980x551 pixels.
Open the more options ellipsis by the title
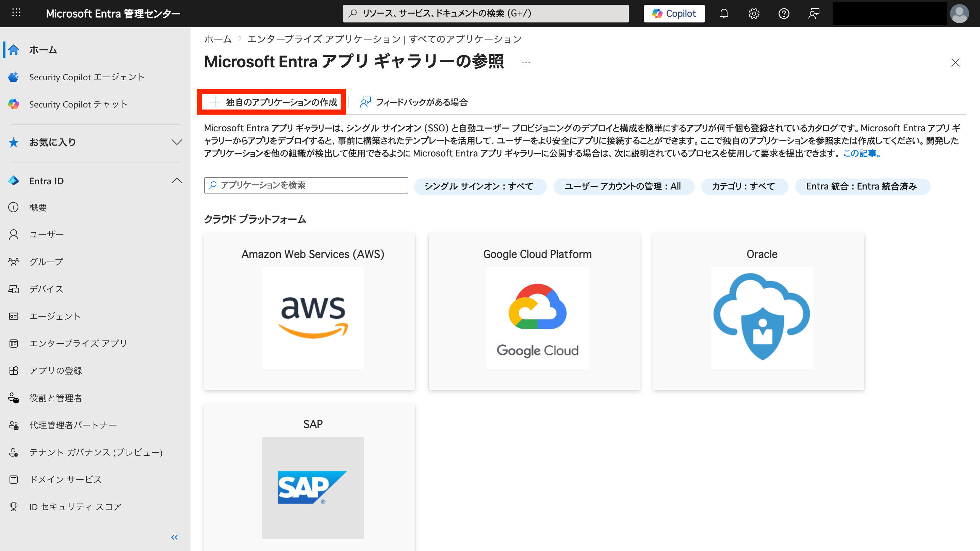[526, 62]
